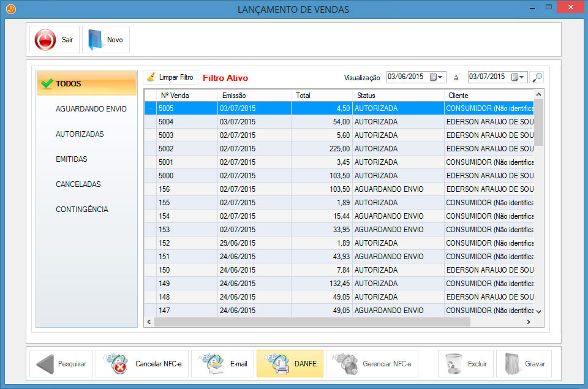Select the CONTINGÊNCIA filter

[x=81, y=210]
